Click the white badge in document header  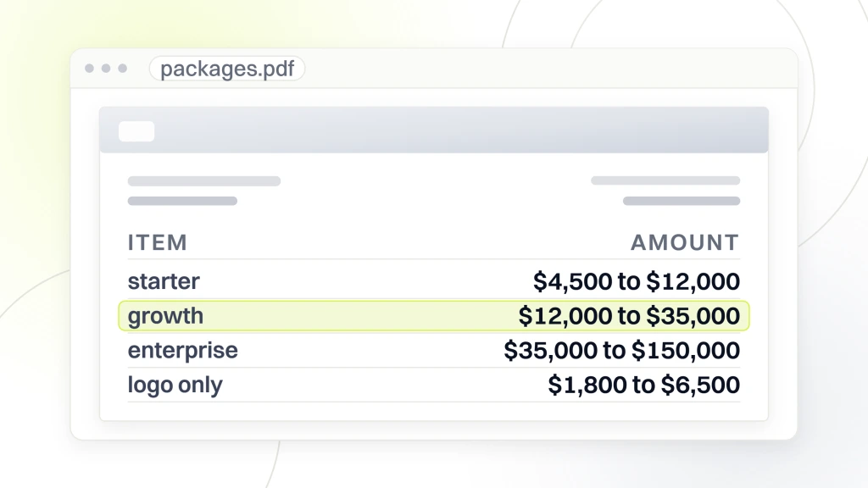click(136, 131)
